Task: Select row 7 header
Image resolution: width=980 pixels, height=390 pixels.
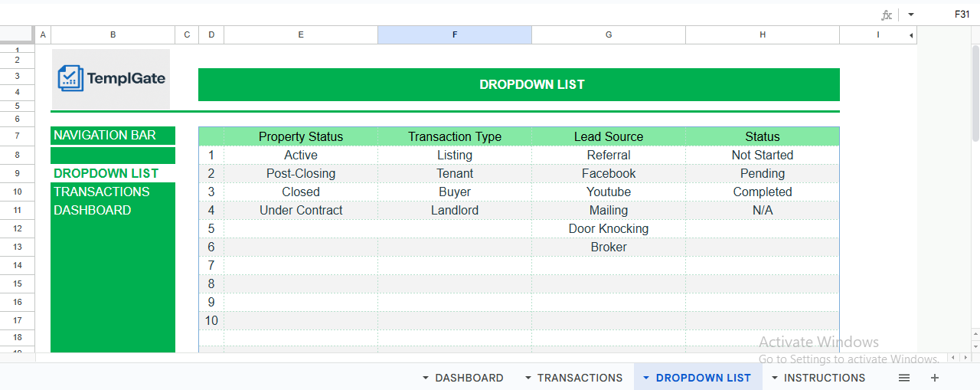Action: pos(17,136)
